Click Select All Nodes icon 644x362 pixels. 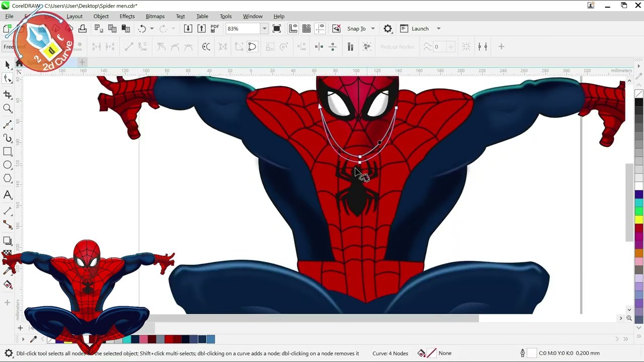367,47
